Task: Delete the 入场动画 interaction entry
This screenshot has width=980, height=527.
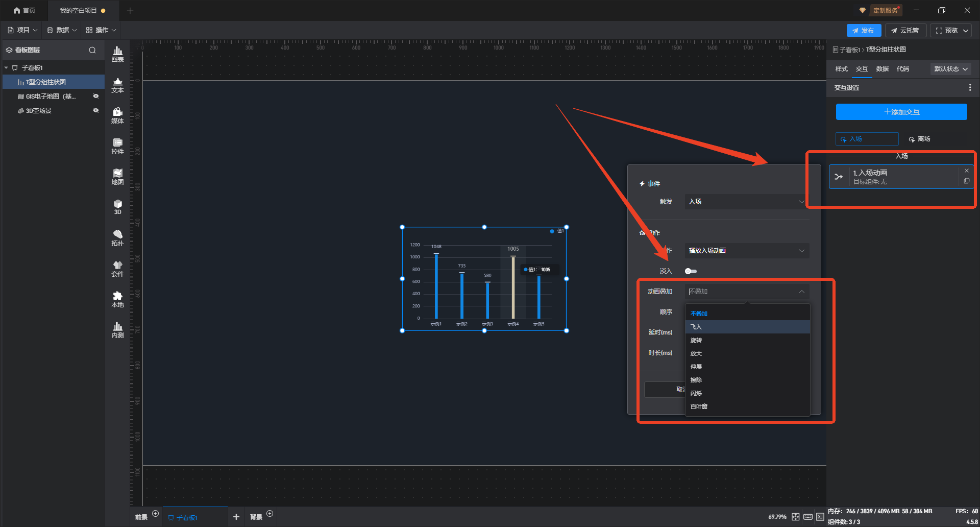Action: coord(966,171)
